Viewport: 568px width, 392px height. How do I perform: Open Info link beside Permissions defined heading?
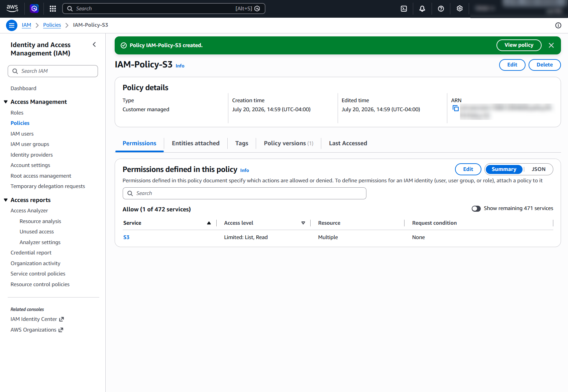(x=244, y=170)
